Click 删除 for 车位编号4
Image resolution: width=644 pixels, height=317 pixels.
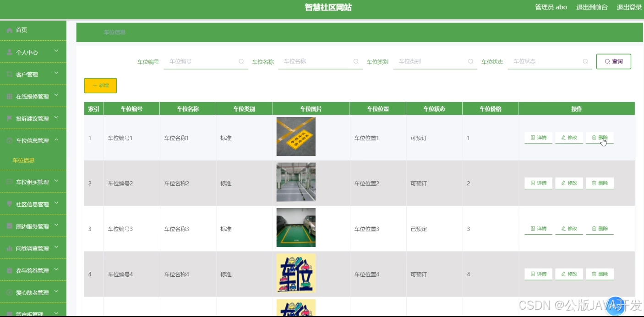[600, 274]
